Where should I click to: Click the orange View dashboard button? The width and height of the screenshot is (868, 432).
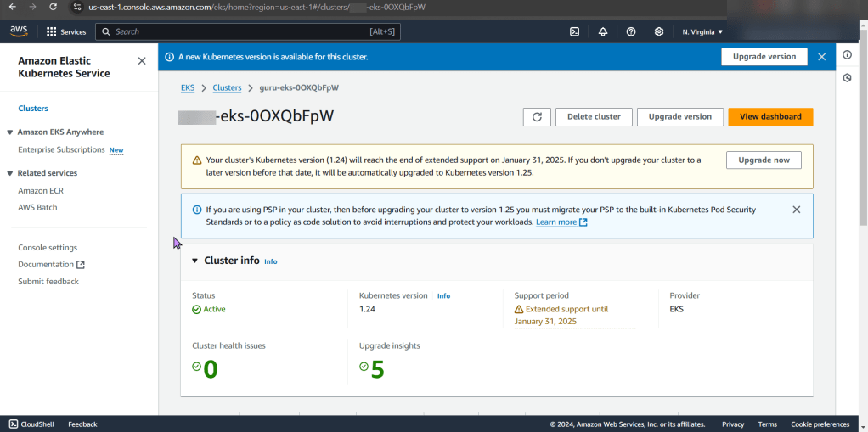coord(769,117)
